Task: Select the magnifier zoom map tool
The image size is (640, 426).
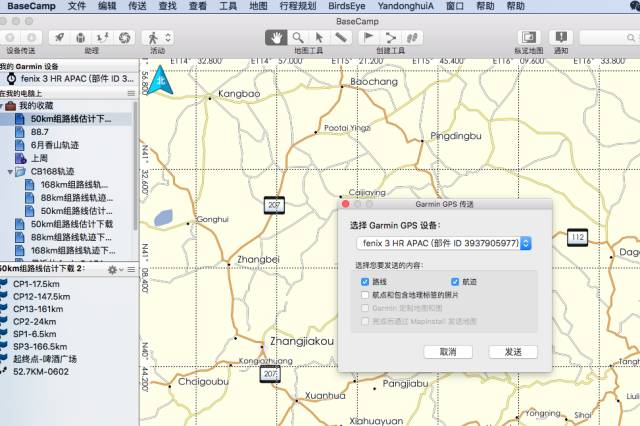Action: click(x=298, y=38)
